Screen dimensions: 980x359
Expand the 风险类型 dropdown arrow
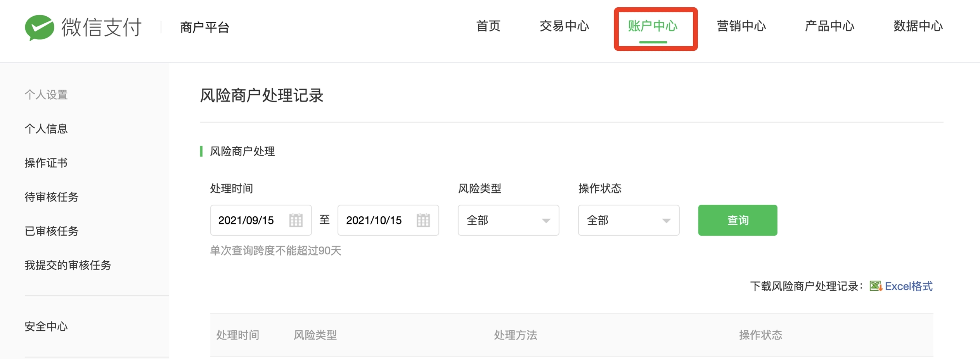click(546, 221)
